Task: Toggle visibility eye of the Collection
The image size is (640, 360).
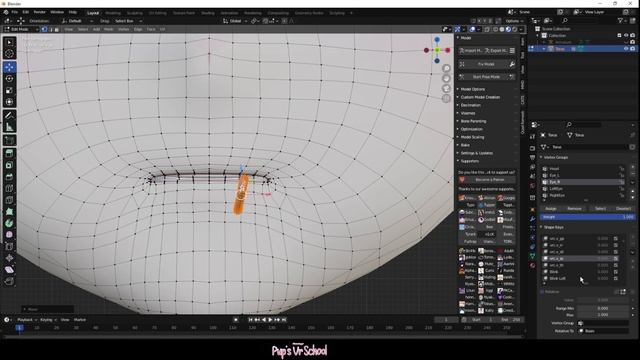Action: coord(626,36)
